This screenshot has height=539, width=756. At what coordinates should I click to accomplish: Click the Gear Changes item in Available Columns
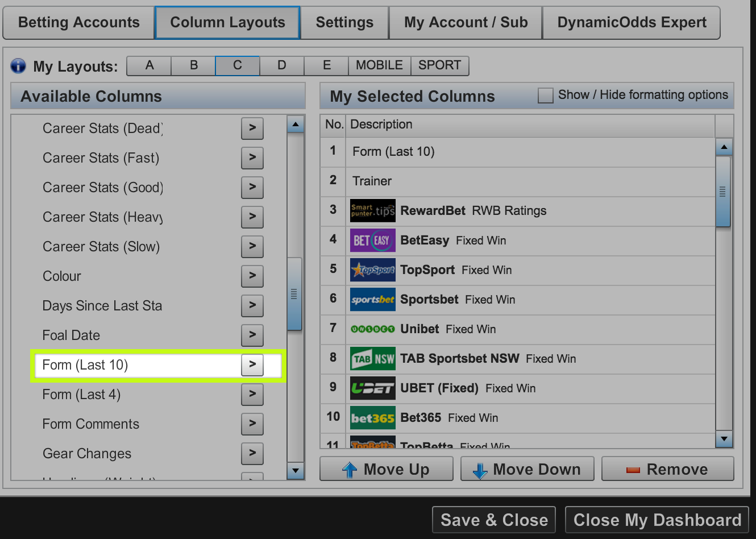(87, 454)
